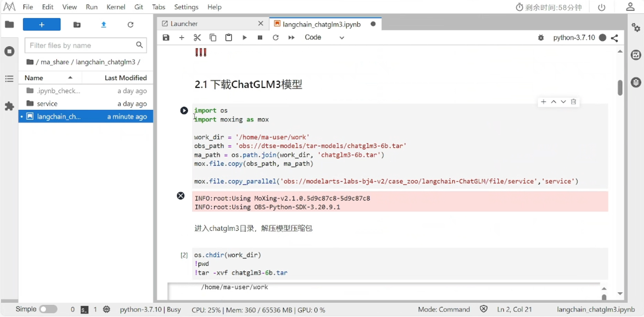
Task: Click the Filter files by name field
Action: point(86,45)
